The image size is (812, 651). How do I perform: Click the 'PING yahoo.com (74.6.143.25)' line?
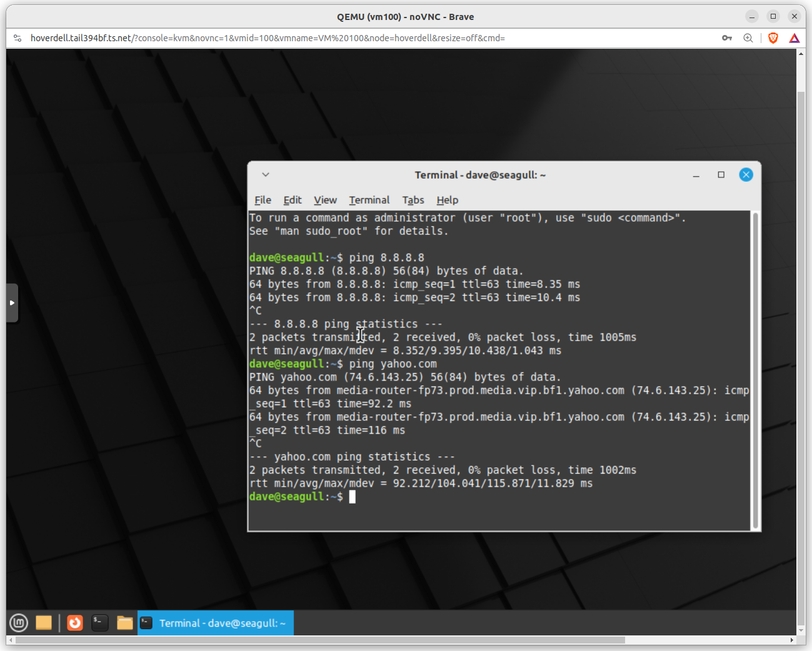point(405,377)
